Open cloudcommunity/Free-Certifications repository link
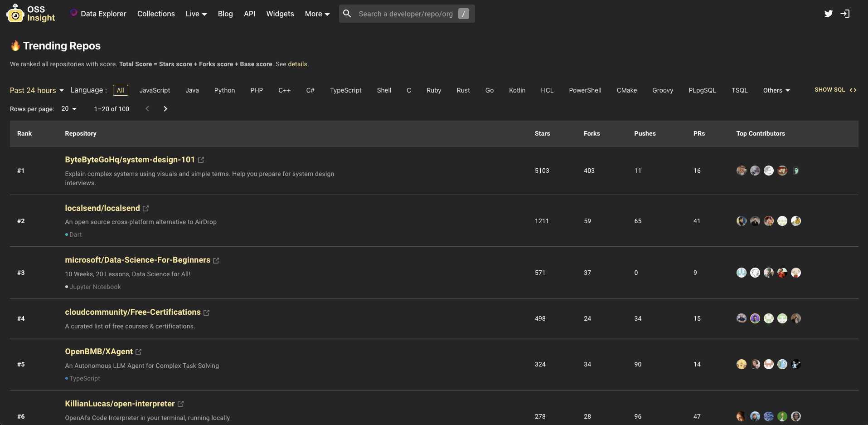Image resolution: width=868 pixels, height=425 pixels. [x=133, y=312]
